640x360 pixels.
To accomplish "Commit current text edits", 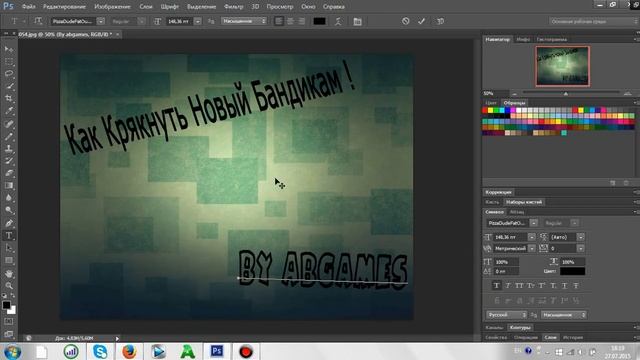I will tap(421, 21).
